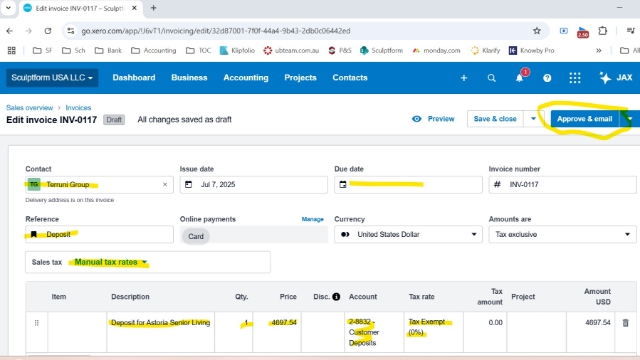Viewport: 640px width, 360px height.
Task: Open the site information icon in address bar
Action: [71, 31]
